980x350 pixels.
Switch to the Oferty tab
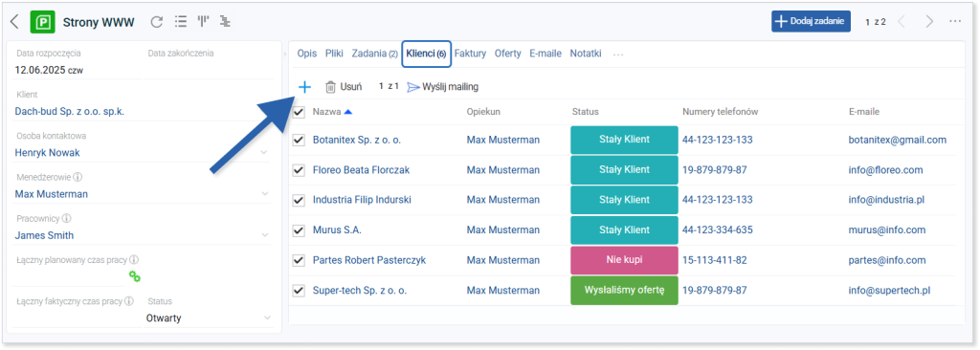click(507, 54)
